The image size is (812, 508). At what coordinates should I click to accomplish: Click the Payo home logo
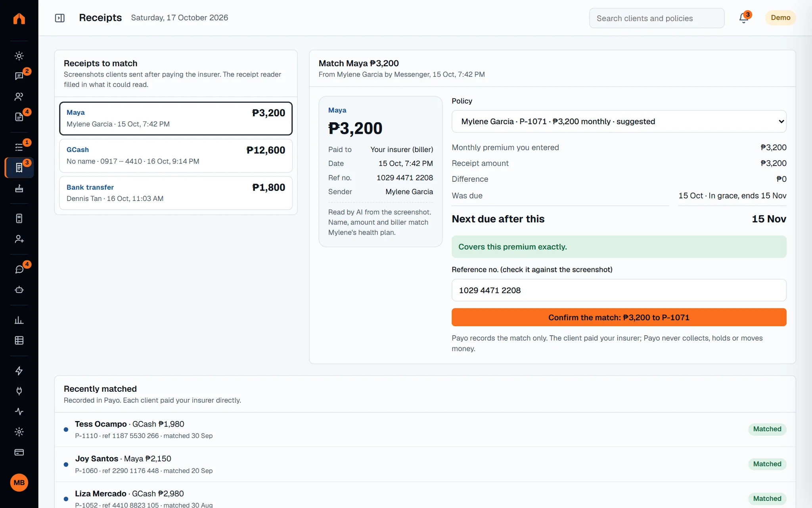(19, 19)
